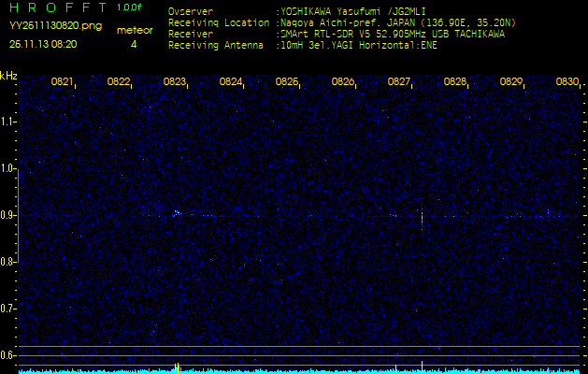Click the 0830 time marker

[x=566, y=81]
